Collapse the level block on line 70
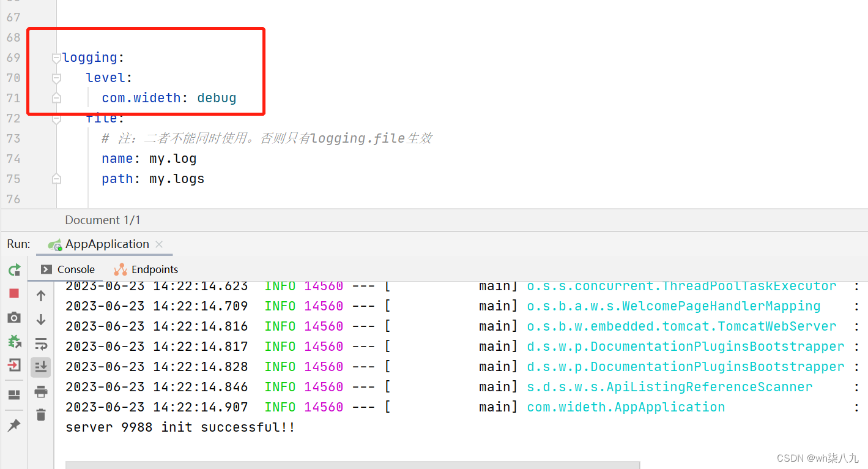Screen dimensions: 868x469 tap(56, 78)
